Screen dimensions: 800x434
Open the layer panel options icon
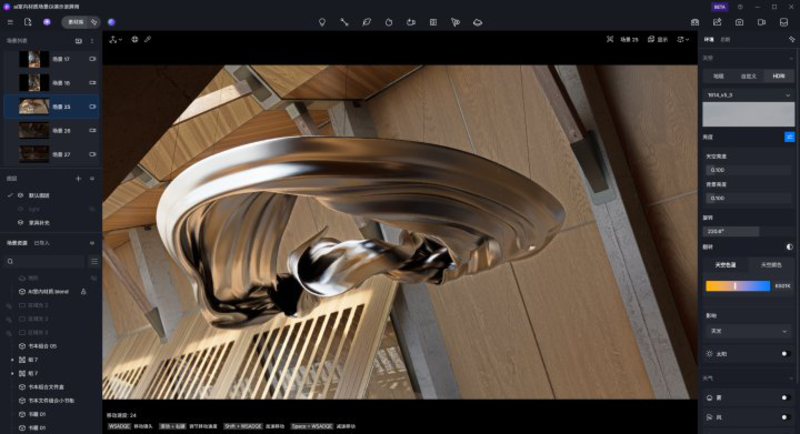pos(92,178)
